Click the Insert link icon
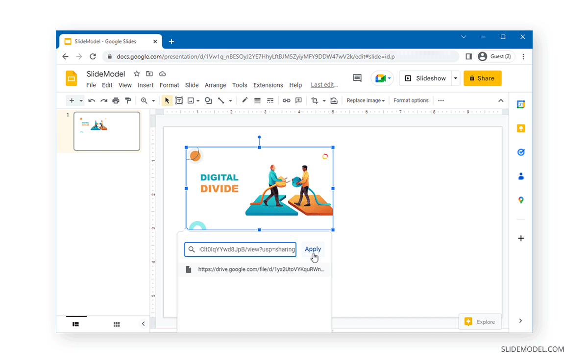This screenshot has height=364, width=588. click(x=287, y=100)
